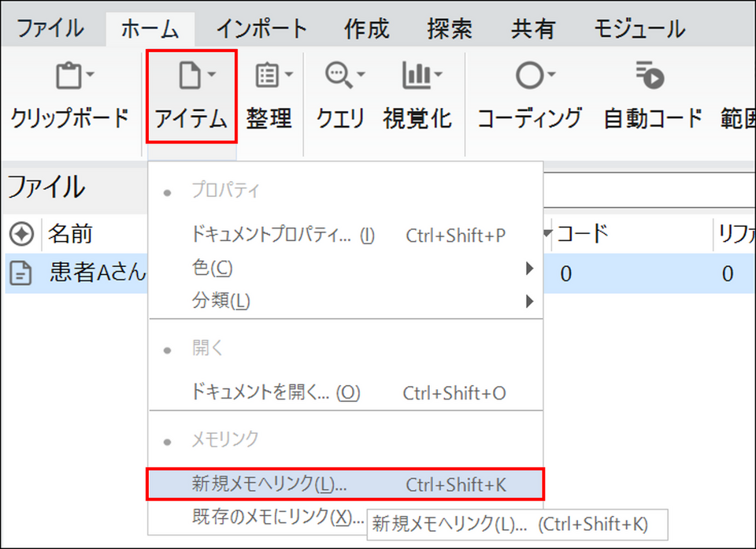Image resolution: width=756 pixels, height=549 pixels.
Task: Click the sort arrow beside コード column
Action: (547, 234)
